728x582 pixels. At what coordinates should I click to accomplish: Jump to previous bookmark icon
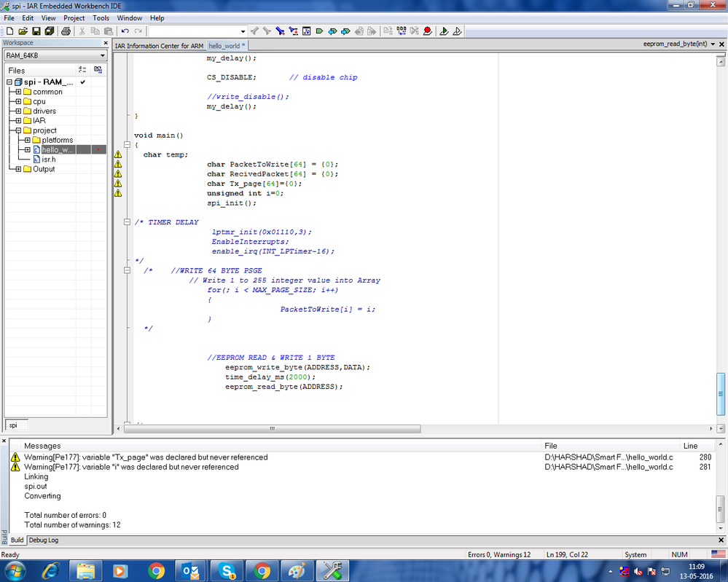point(332,31)
